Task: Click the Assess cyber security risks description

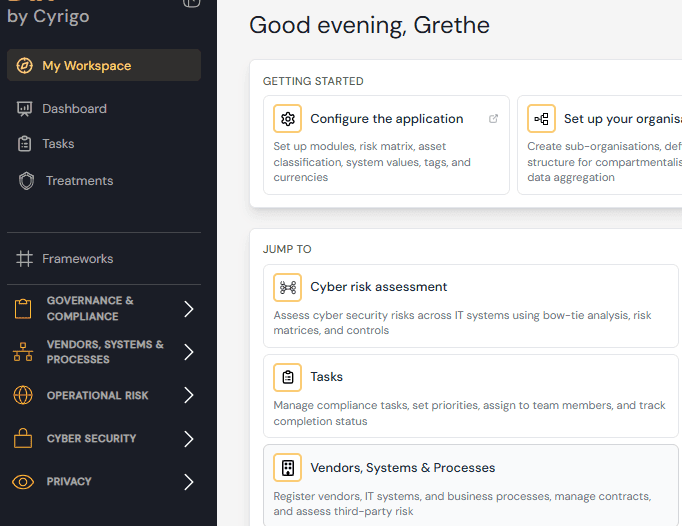Action: click(462, 323)
